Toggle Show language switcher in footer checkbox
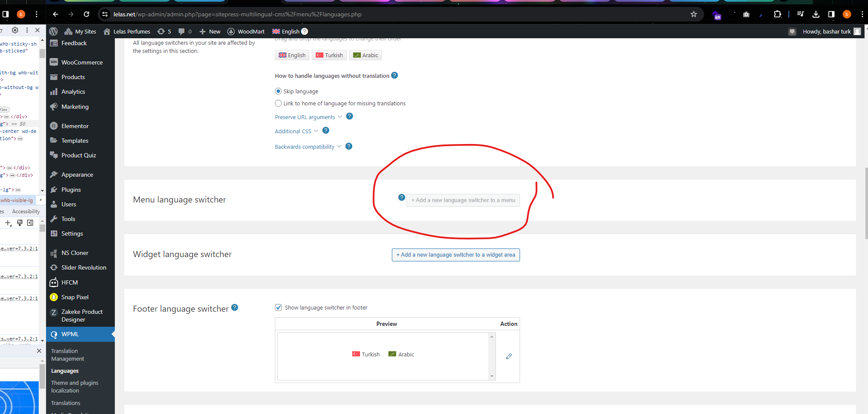The height and width of the screenshot is (414, 868). [278, 307]
